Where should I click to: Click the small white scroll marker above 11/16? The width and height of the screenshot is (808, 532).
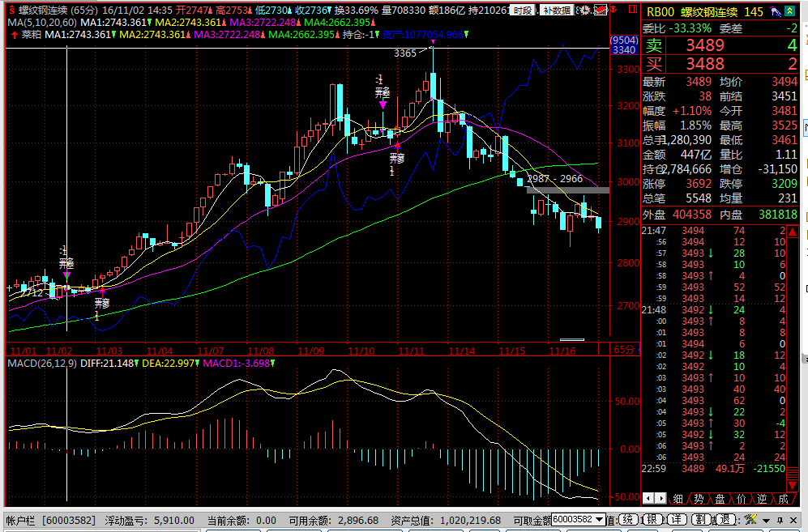click(x=572, y=339)
